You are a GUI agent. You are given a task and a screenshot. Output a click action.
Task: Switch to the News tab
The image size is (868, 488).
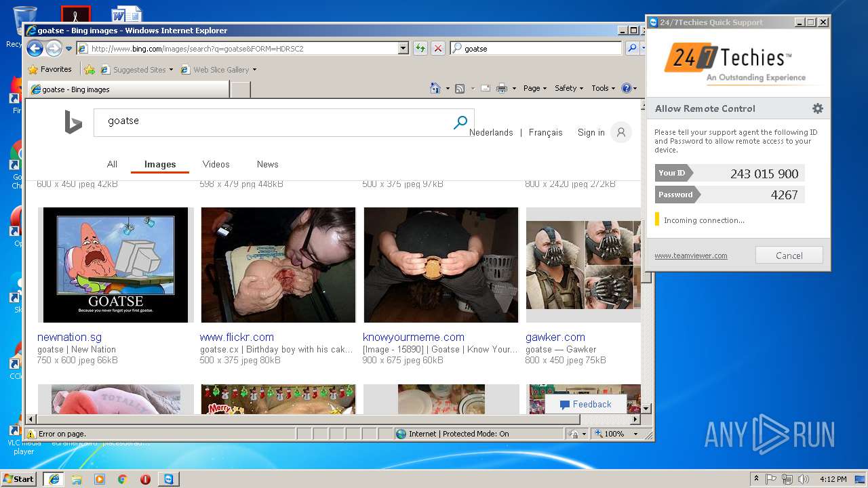click(x=268, y=164)
